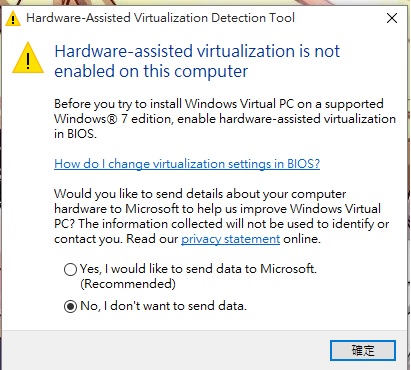Close the Virtualization Detection Tool dialog
The height and width of the screenshot is (370, 411).
point(392,18)
